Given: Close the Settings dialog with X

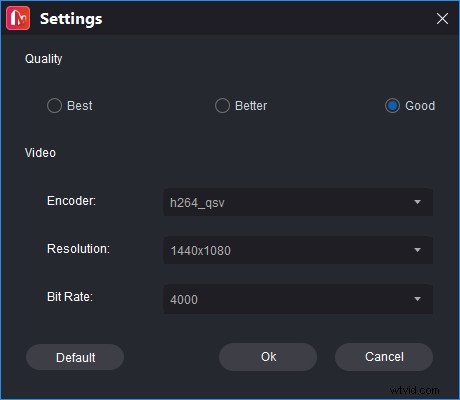Looking at the screenshot, I should (x=442, y=19).
